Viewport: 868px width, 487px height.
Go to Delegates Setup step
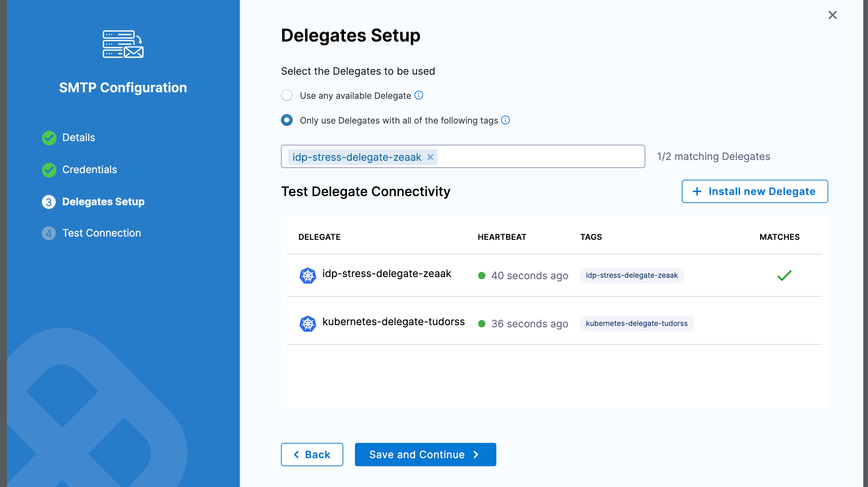coord(103,202)
